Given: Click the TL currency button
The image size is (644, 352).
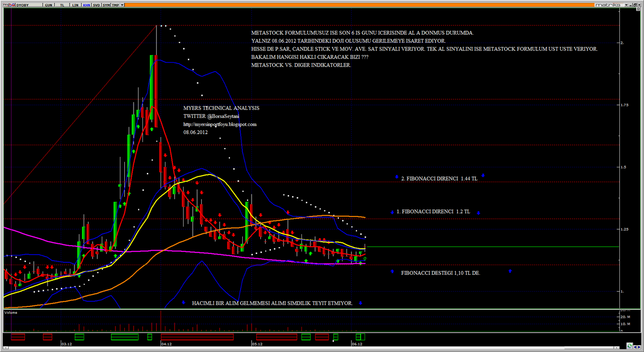Looking at the screenshot, I should (x=62, y=5).
